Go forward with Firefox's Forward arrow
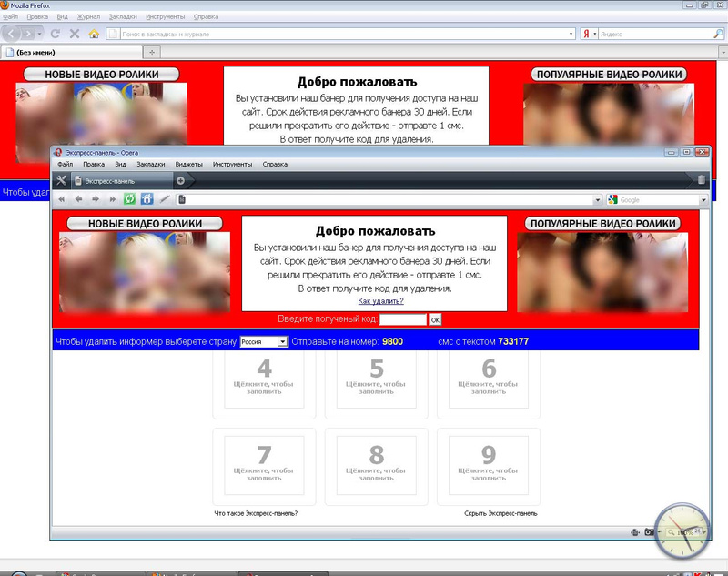 click(28, 34)
